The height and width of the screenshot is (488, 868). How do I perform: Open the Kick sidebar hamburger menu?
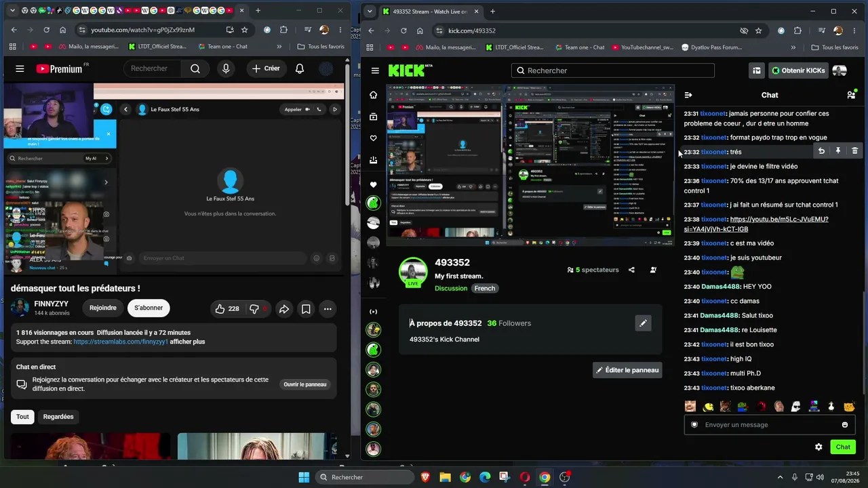(x=375, y=70)
